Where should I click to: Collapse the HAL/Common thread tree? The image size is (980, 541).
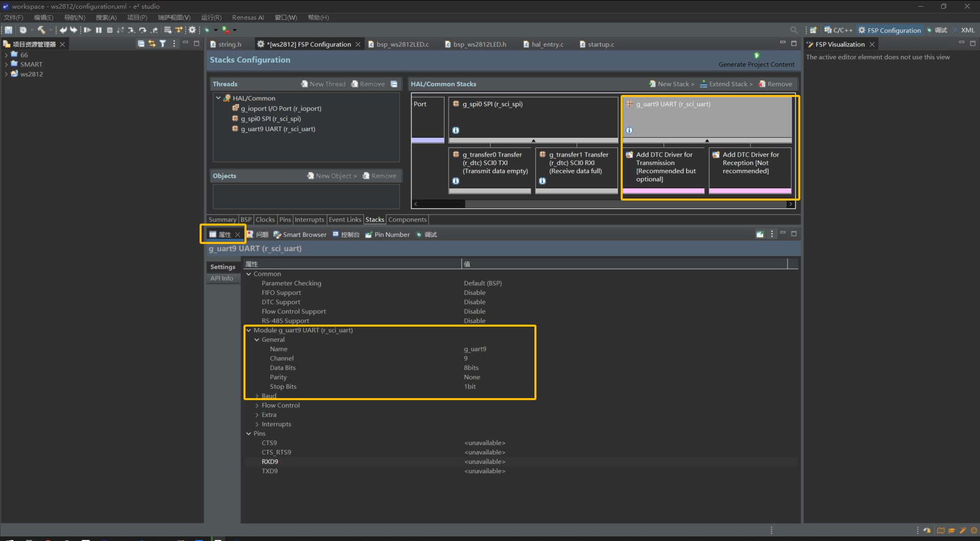[x=218, y=98]
